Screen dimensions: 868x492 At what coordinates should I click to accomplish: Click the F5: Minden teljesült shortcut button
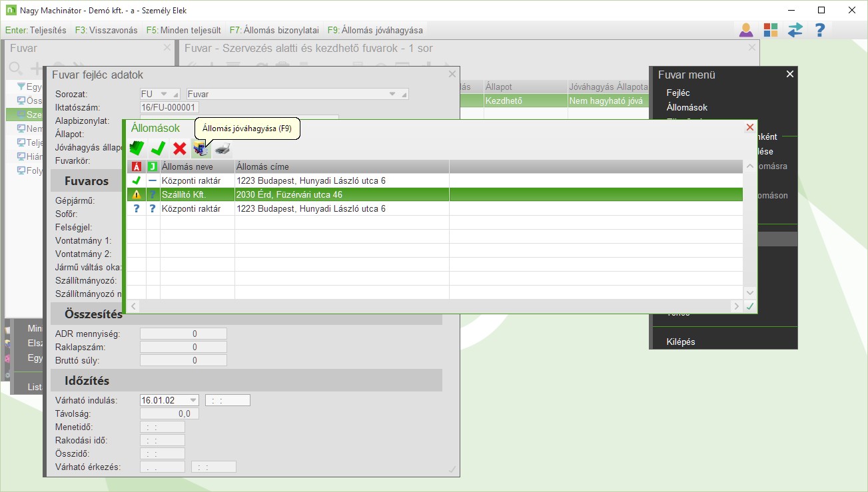184,30
